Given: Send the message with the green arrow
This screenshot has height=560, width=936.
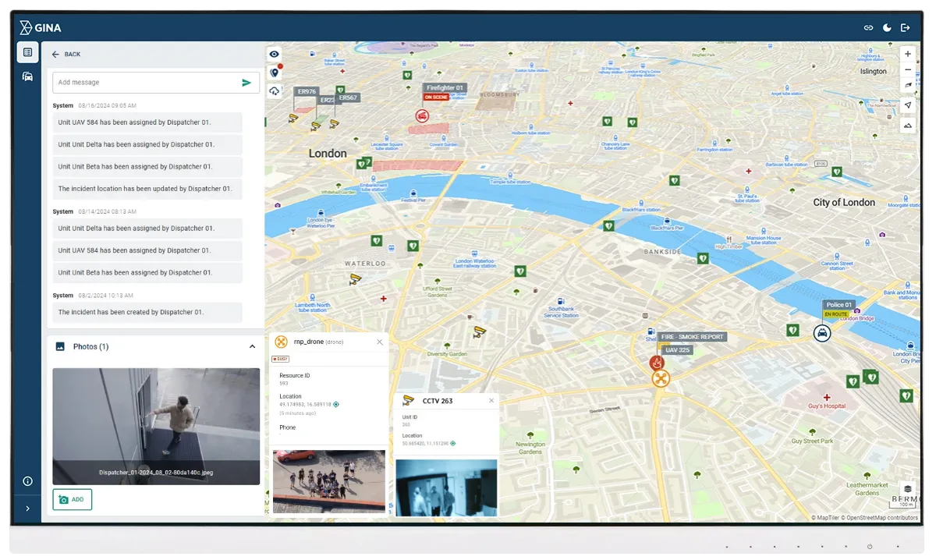Looking at the screenshot, I should (246, 83).
